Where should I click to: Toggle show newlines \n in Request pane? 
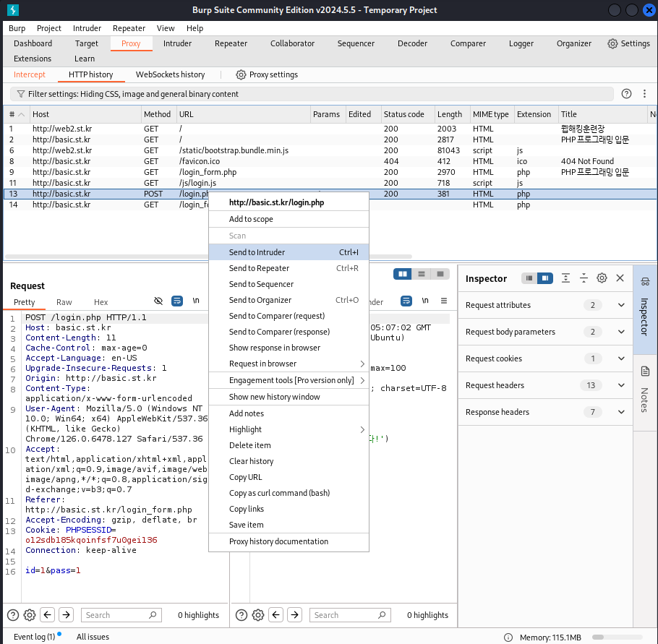pos(196,301)
